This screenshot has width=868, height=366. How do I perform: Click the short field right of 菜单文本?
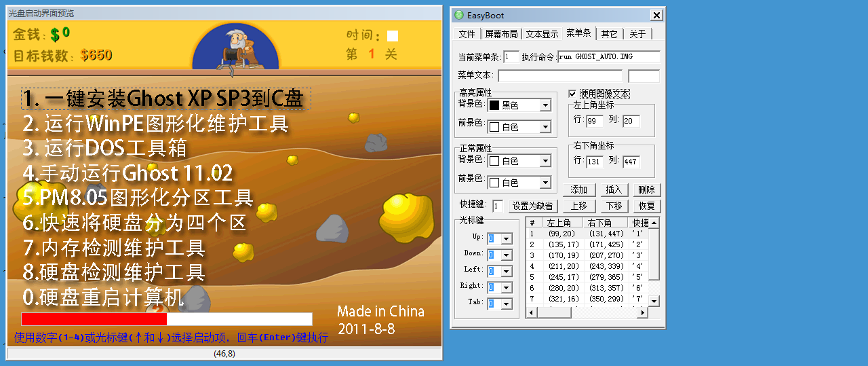[644, 76]
